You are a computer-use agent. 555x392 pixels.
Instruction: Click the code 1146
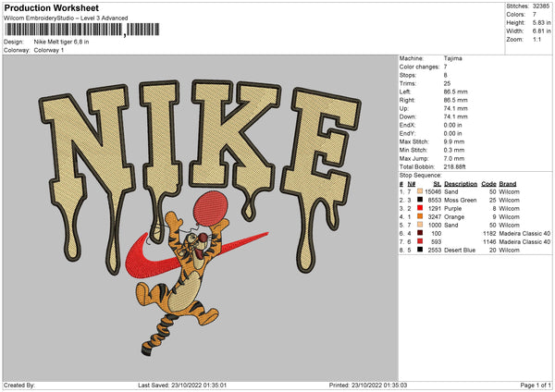(489, 241)
